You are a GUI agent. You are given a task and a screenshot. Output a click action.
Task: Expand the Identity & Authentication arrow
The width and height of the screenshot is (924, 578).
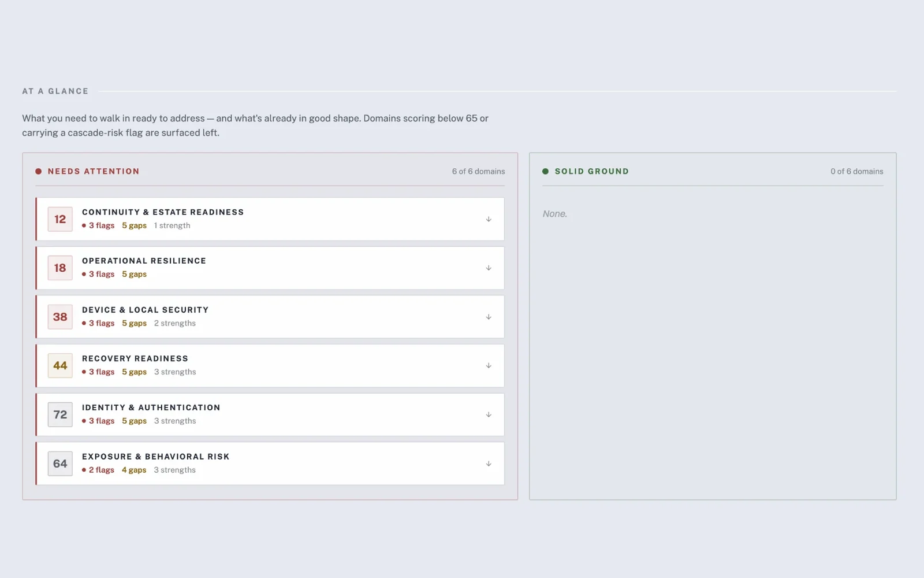[489, 415]
